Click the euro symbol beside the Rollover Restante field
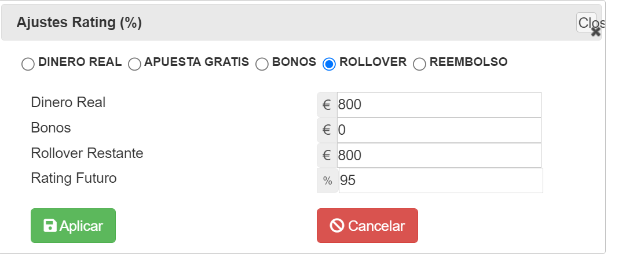The height and width of the screenshot is (269, 644). 327,156
